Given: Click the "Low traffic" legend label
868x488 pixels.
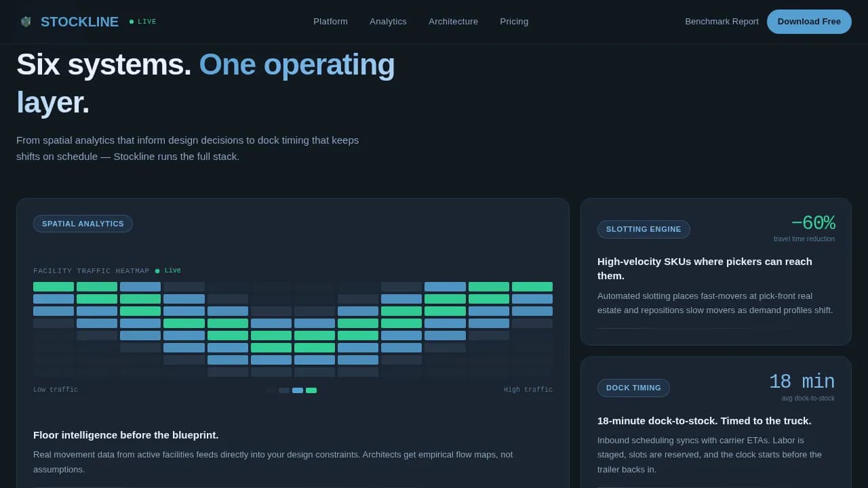Looking at the screenshot, I should [56, 390].
